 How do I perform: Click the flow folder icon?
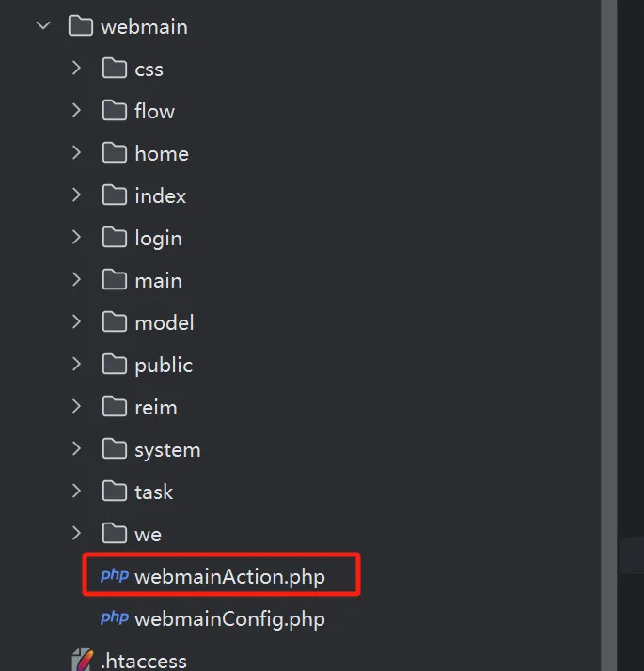(x=115, y=111)
